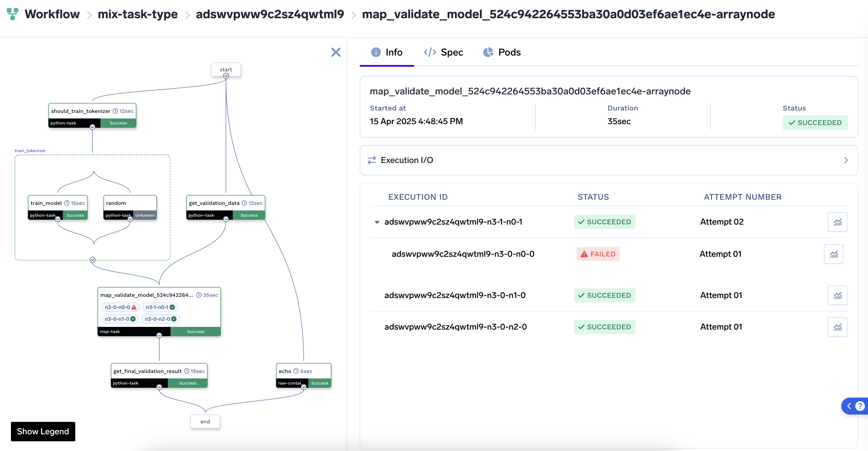Select failed n3-0-n0-0 chip in map node
This screenshot has height=451, width=868.
120,307
